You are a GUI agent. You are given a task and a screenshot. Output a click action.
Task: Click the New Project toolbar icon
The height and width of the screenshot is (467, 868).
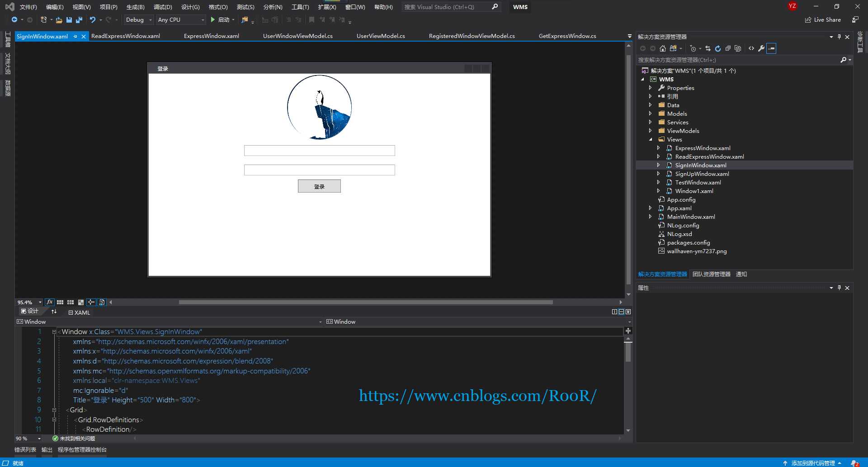(43, 20)
